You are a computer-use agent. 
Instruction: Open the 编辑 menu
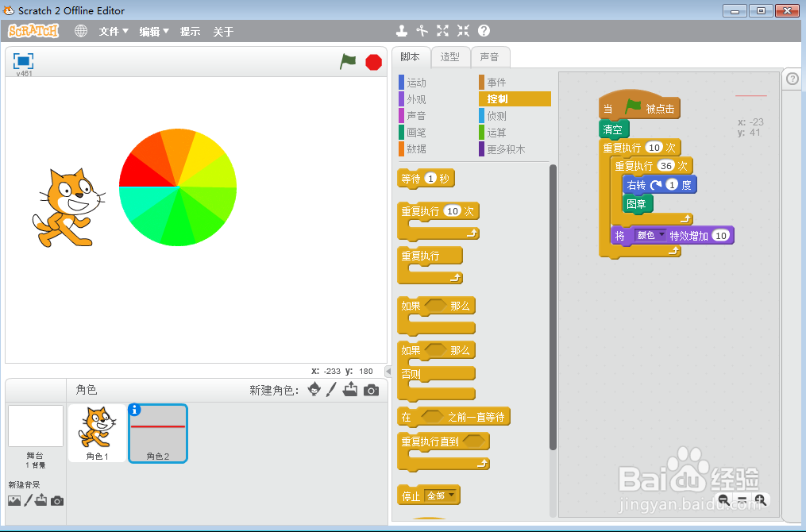click(154, 31)
